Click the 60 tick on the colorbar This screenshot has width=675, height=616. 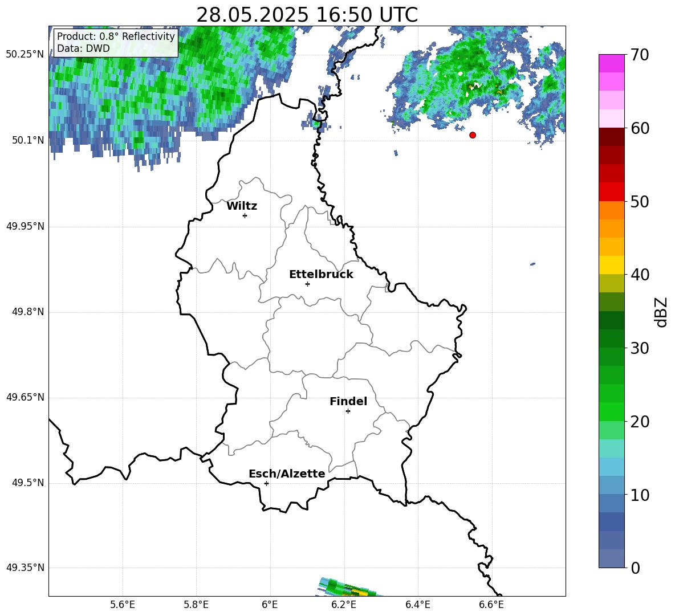click(x=640, y=128)
